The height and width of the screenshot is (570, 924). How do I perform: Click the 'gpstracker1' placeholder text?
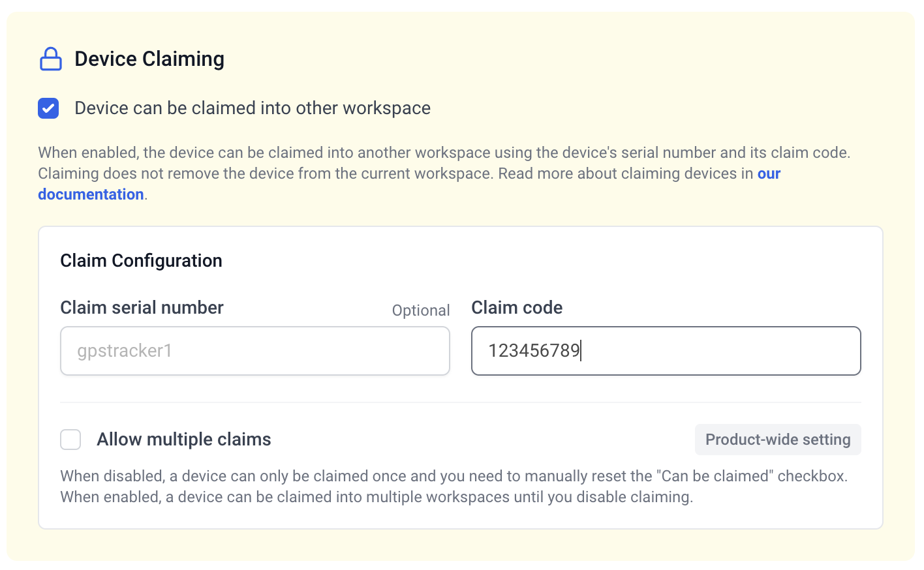(125, 351)
